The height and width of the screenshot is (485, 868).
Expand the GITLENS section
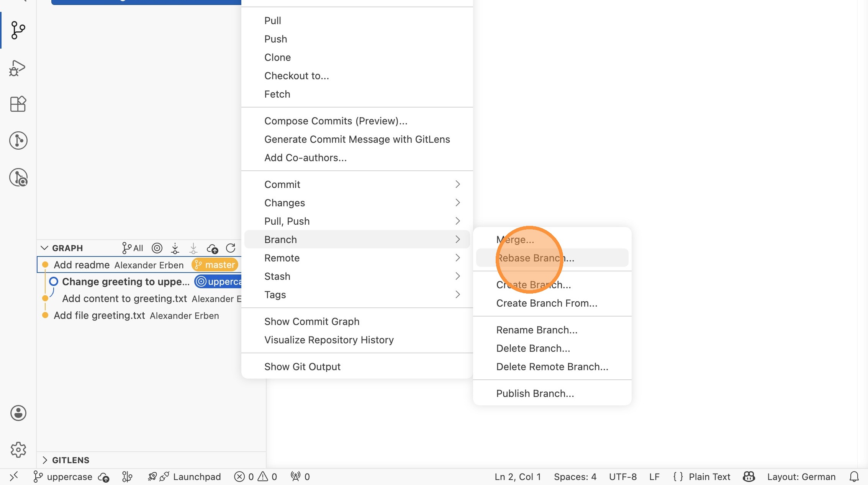coord(45,460)
